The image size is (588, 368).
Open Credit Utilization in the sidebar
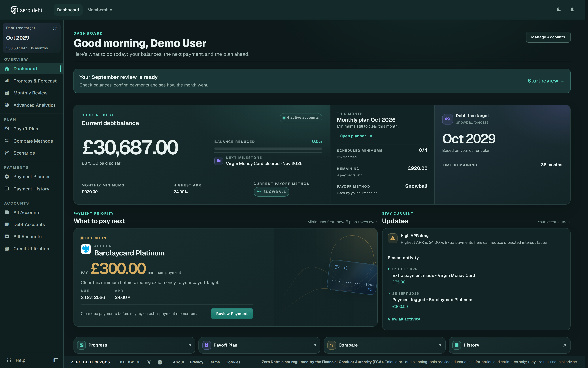[x=32, y=249]
